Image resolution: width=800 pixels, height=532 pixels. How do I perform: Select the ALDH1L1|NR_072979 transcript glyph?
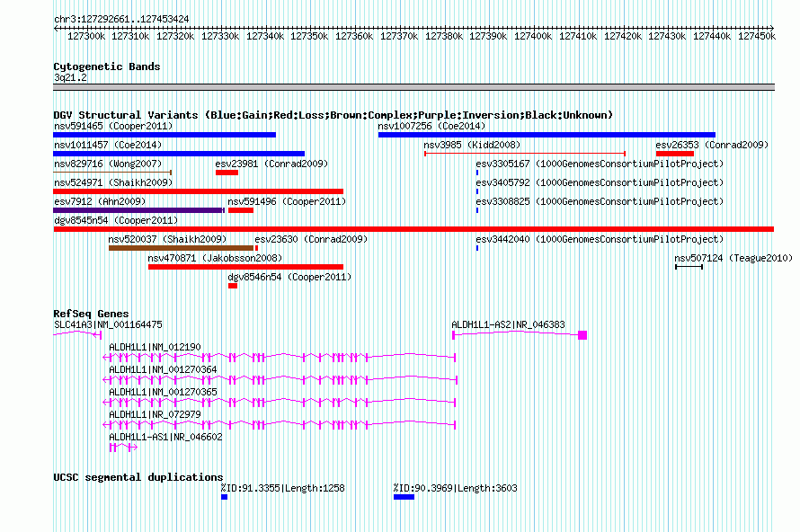coord(279,424)
